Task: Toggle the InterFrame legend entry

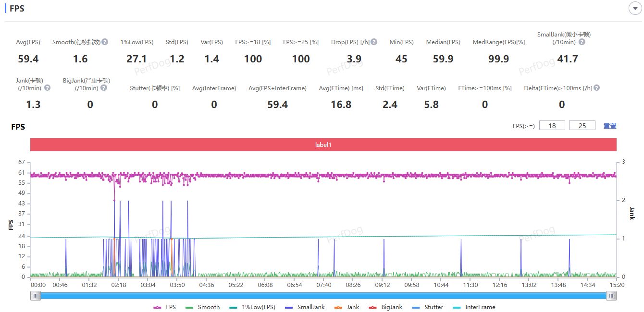Action: click(x=474, y=307)
